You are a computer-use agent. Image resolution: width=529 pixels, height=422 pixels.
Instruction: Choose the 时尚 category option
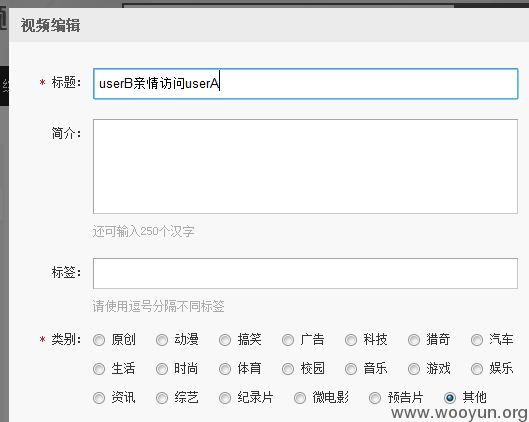tap(162, 369)
